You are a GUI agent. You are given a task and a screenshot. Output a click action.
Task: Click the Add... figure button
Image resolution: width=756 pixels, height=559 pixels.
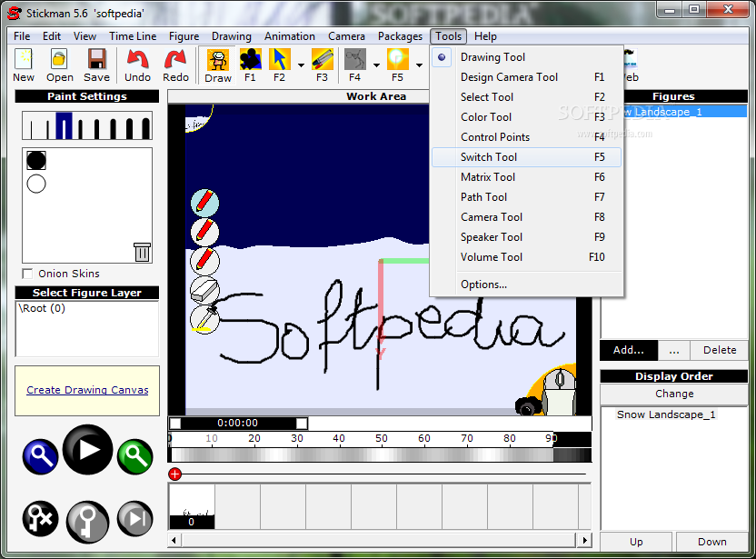click(629, 350)
